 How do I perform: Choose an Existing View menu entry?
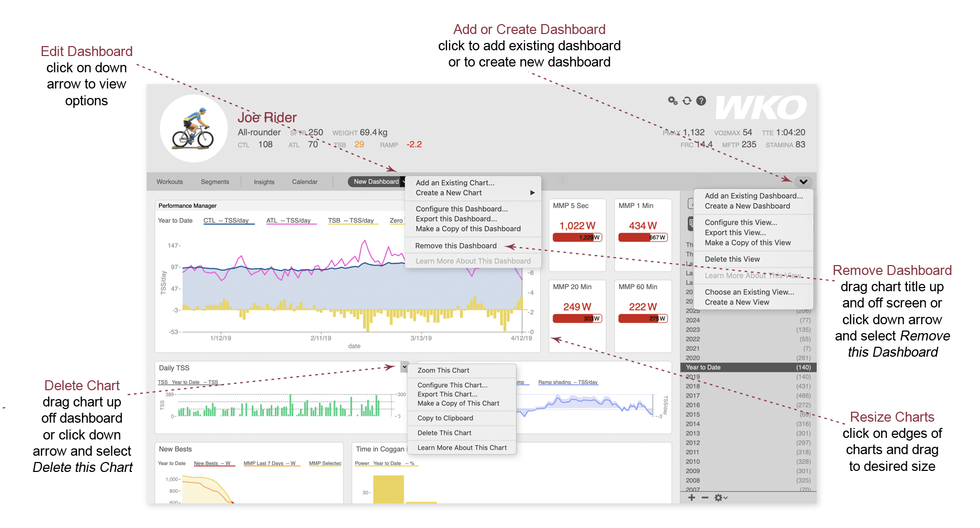tap(749, 292)
